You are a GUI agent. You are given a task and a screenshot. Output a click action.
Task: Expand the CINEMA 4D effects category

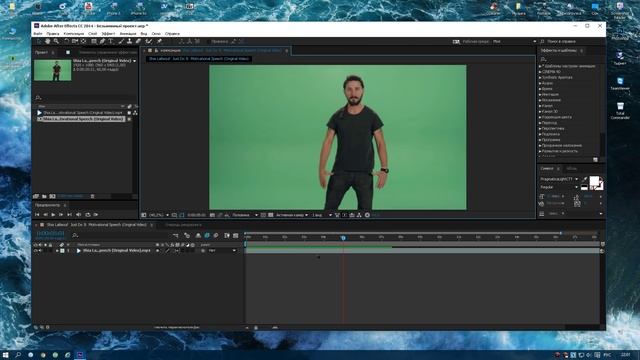pyautogui.click(x=540, y=72)
